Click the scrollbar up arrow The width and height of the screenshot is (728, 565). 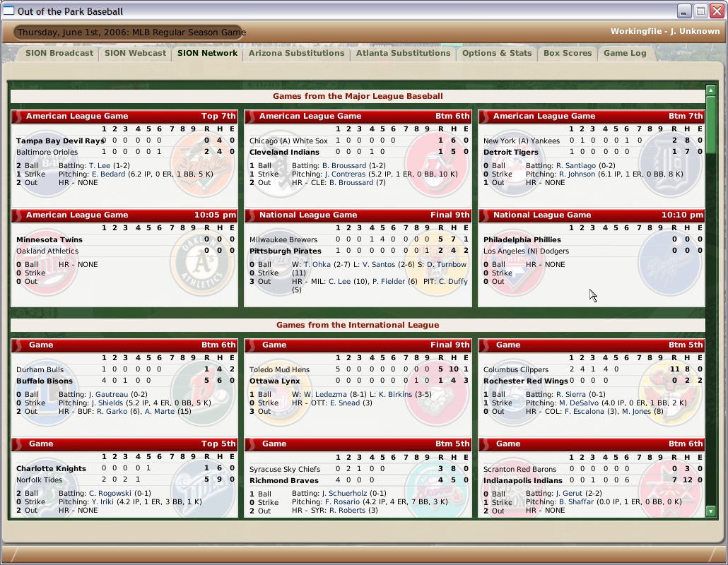pos(711,90)
